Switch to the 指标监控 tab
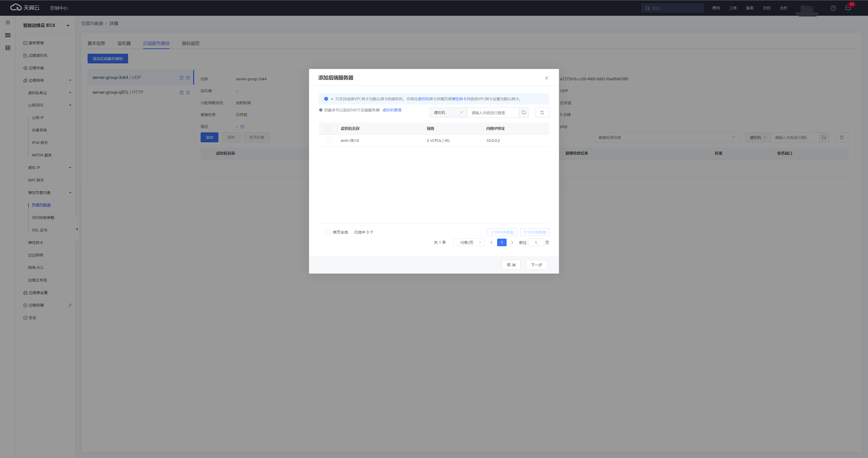 pos(191,44)
